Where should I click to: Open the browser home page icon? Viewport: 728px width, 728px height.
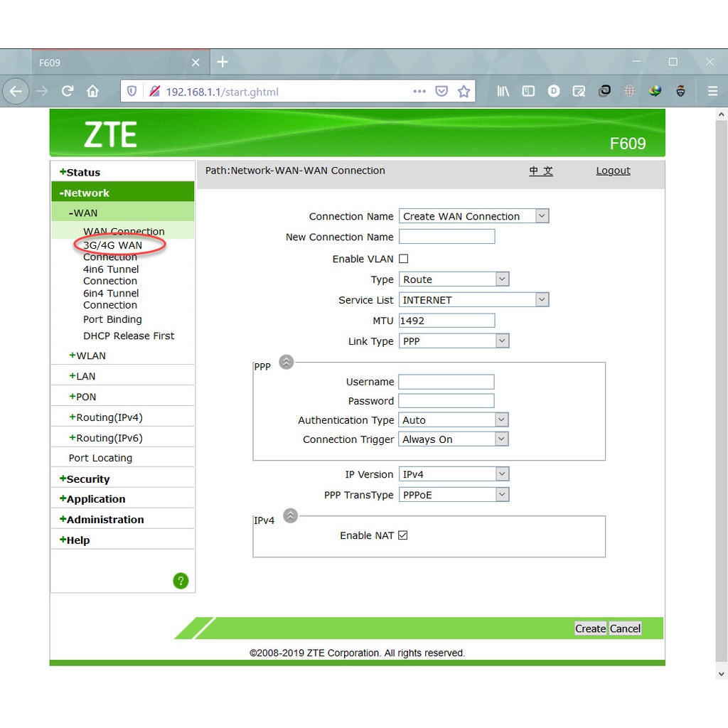pos(93,91)
